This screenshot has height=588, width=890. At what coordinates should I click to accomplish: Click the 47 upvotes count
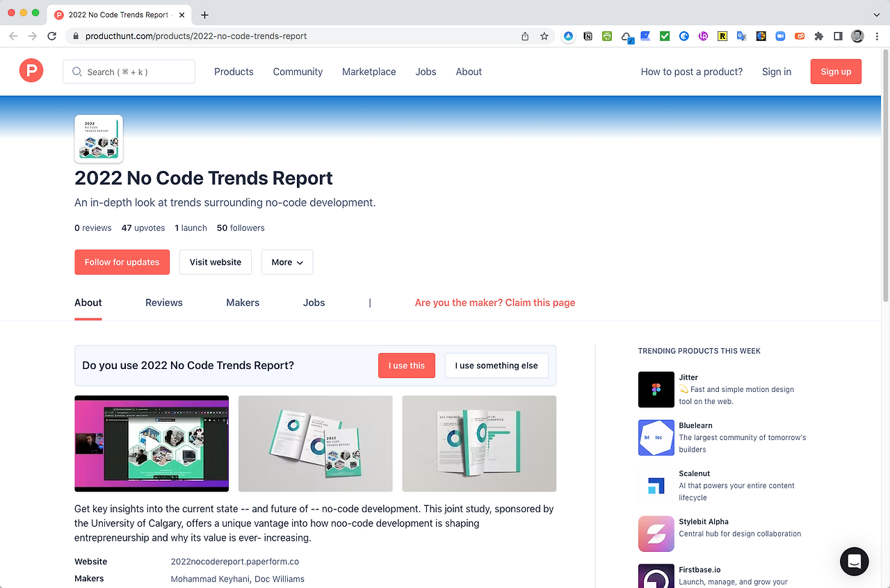pos(143,228)
